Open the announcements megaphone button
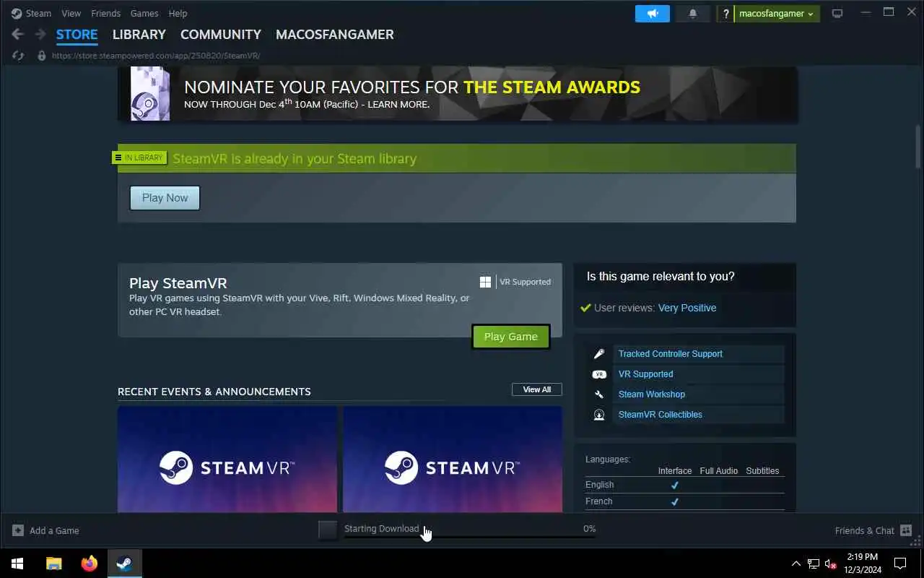 coord(653,13)
